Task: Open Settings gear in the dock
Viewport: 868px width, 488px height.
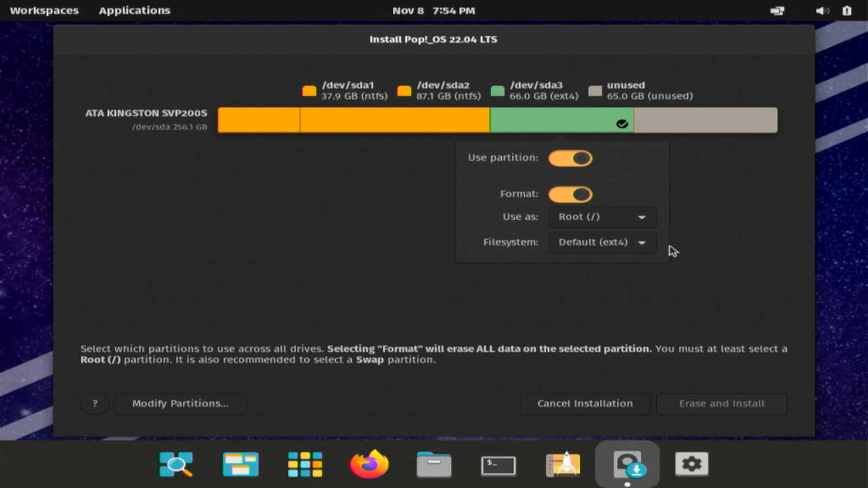Action: (x=692, y=464)
